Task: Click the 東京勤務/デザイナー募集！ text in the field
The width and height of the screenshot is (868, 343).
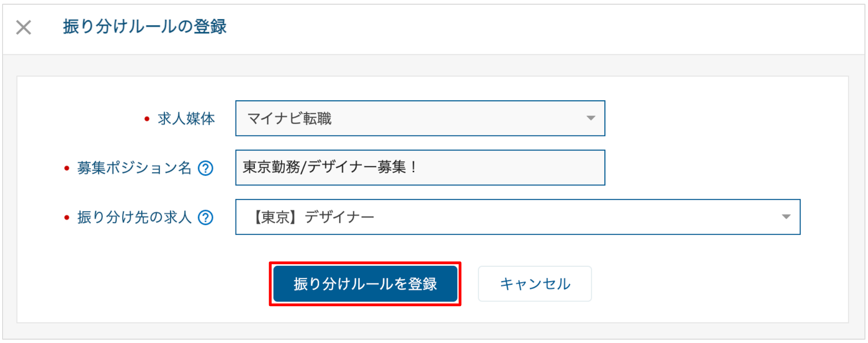Action: point(329,167)
